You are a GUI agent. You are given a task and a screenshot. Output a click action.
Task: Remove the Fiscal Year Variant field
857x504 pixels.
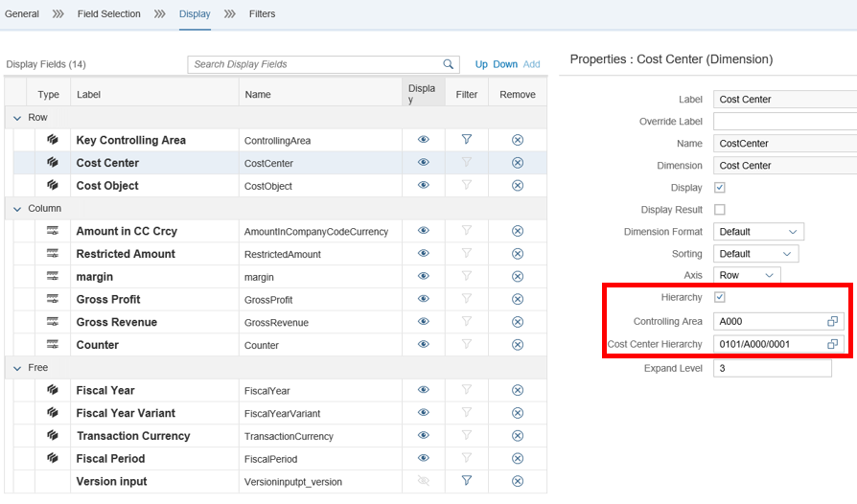(518, 413)
